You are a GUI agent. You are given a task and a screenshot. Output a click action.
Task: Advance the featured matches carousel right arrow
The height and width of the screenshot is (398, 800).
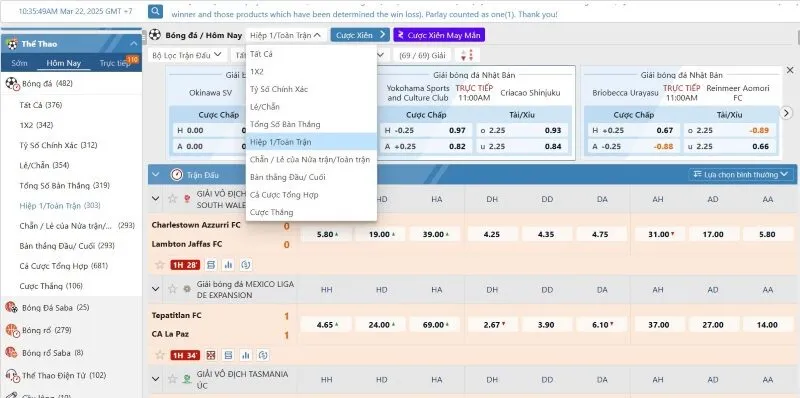(x=787, y=113)
